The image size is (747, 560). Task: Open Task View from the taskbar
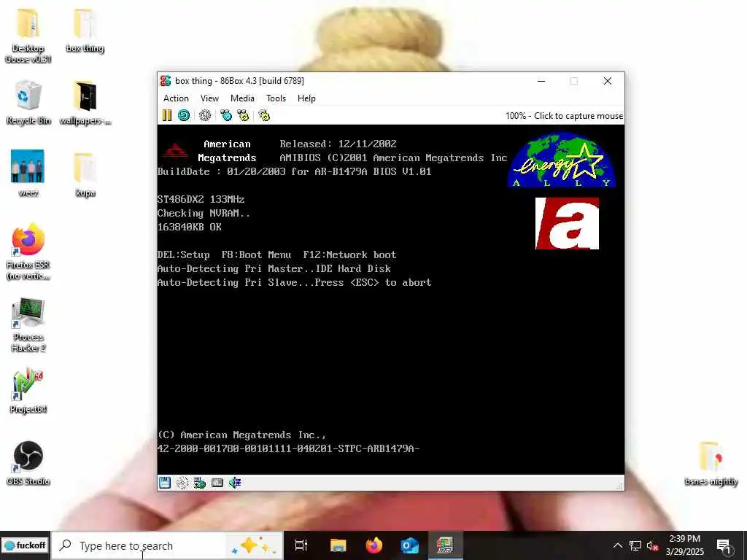(301, 545)
